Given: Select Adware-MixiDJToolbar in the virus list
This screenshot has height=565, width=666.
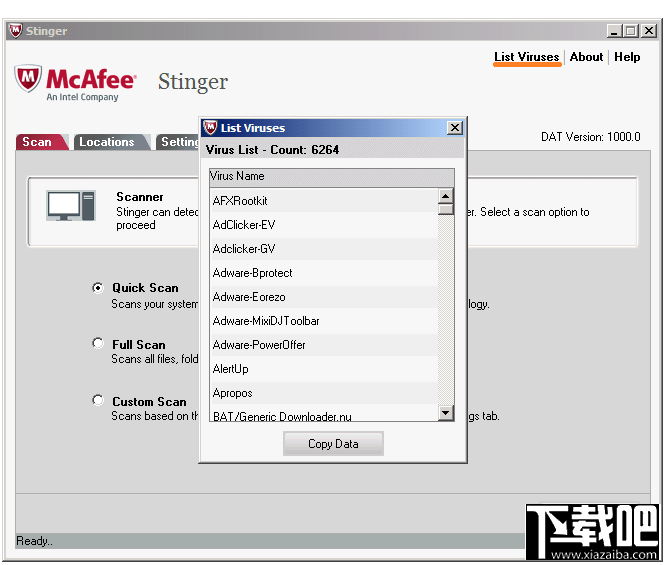Looking at the screenshot, I should coord(324,321).
